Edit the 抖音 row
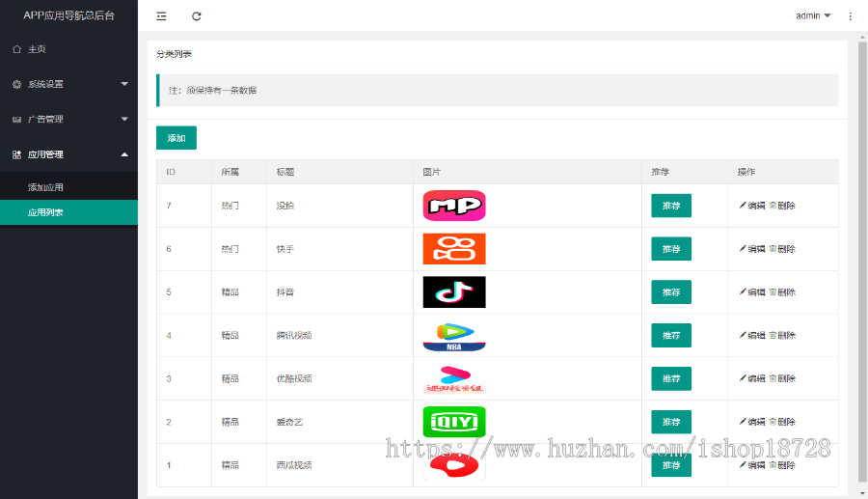The height and width of the screenshot is (499, 868). [x=751, y=291]
